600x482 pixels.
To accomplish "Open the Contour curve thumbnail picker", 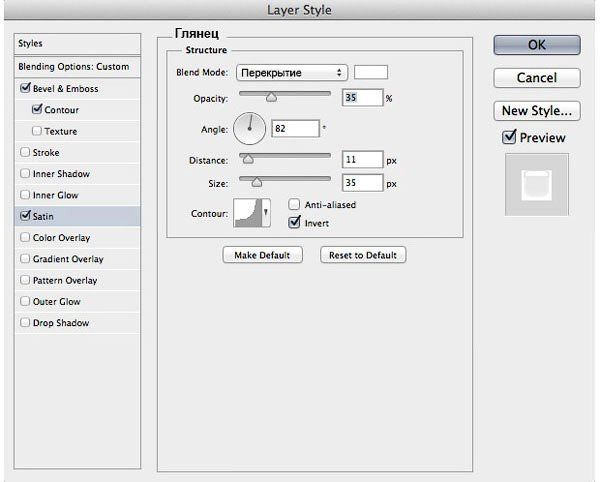I will point(248,213).
